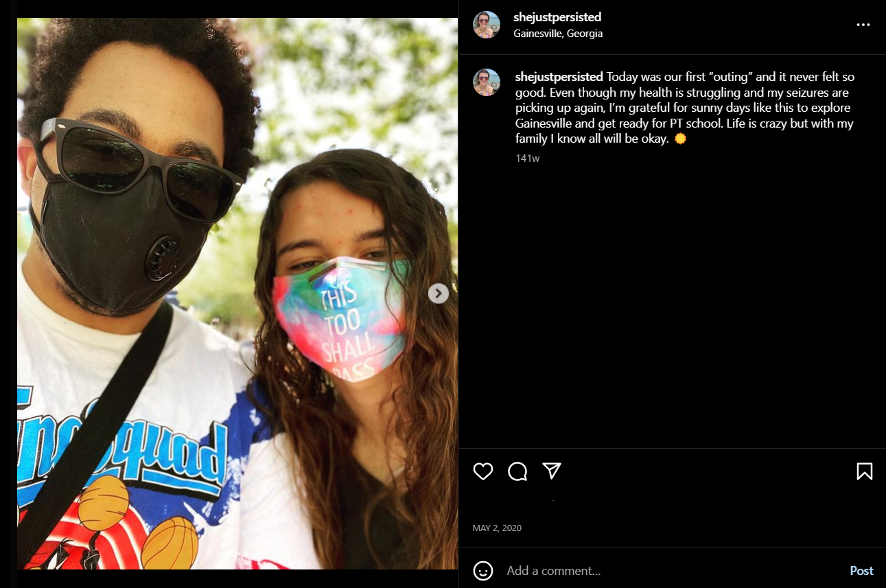Click the sun emoji ending the caption

pos(680,139)
